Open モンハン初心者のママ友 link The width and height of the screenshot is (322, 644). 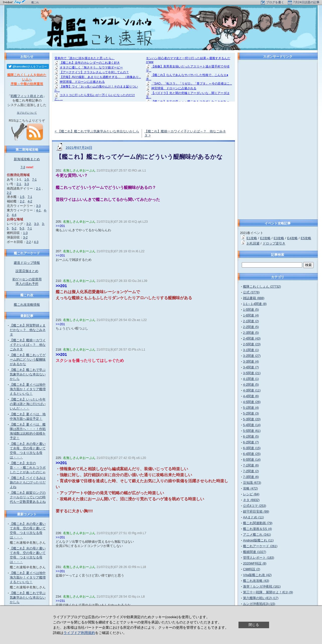tap(188, 60)
